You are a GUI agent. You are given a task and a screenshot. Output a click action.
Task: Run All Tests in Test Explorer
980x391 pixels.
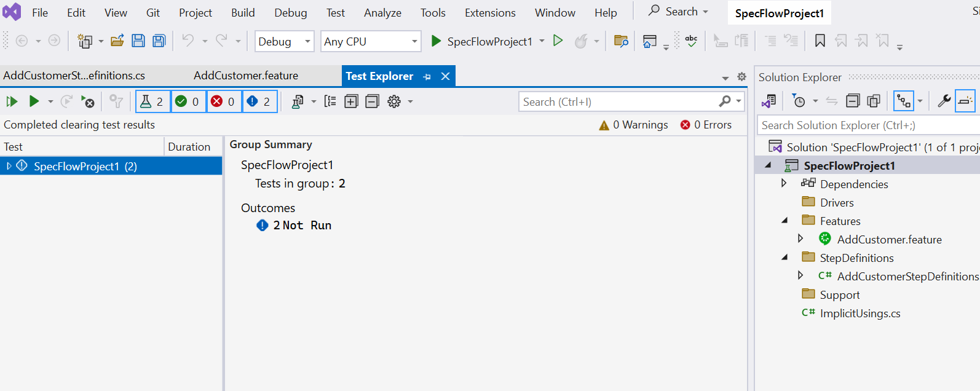pos(12,101)
